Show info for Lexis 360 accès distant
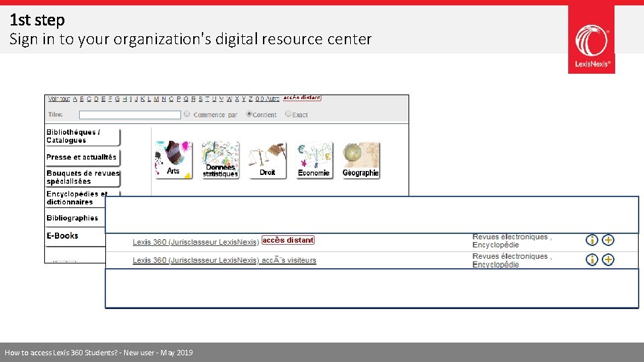This screenshot has width=644, height=362. 592,240
